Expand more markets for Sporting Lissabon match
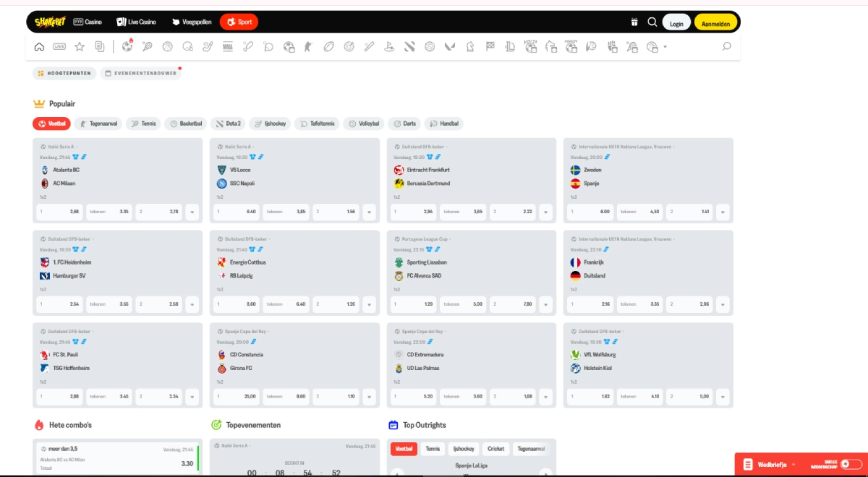The width and height of the screenshot is (868, 477). (545, 304)
